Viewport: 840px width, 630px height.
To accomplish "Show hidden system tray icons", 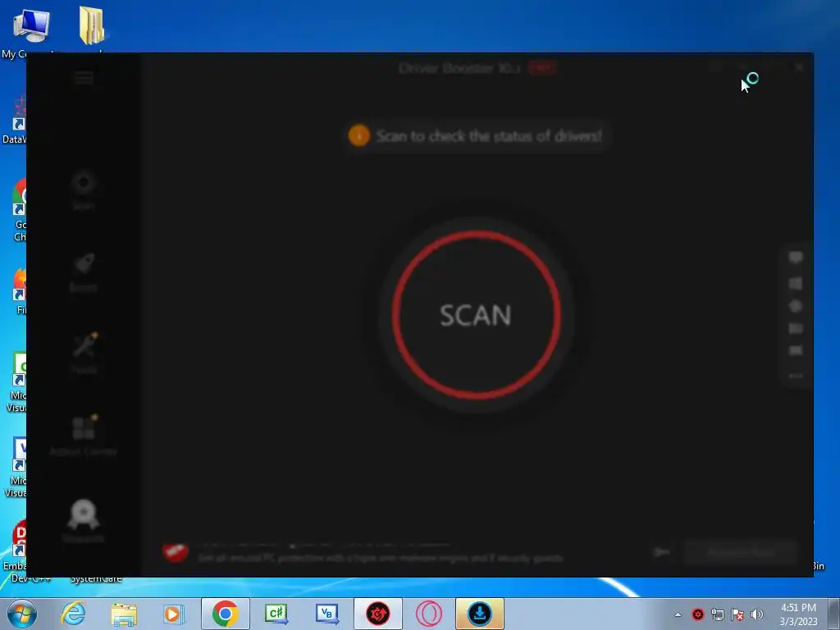I will (x=678, y=614).
